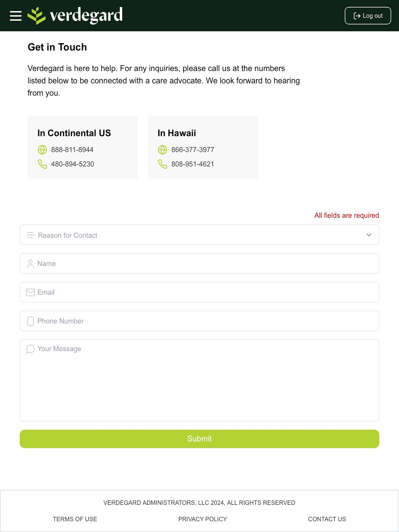The width and height of the screenshot is (399, 532).
Task: Focus the Phone Number field
Action: click(199, 321)
